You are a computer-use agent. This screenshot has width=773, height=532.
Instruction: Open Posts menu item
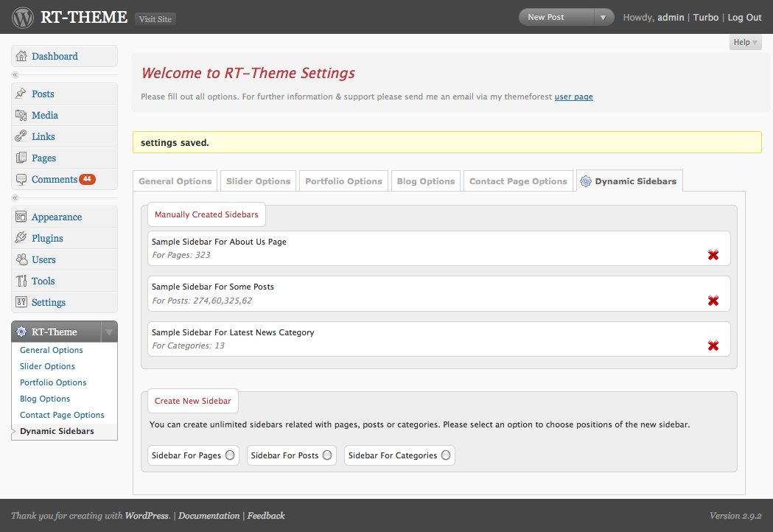point(65,94)
